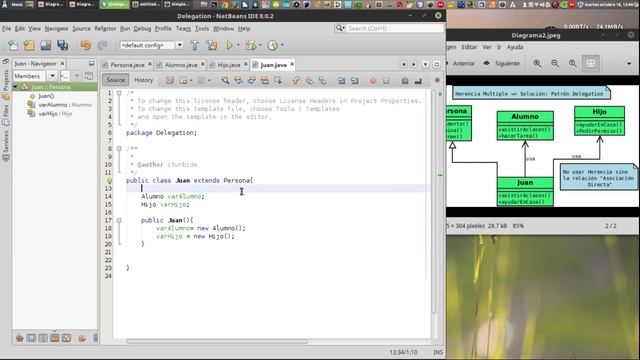
Task: Click the Profile Project clock icon
Action: (x=272, y=45)
